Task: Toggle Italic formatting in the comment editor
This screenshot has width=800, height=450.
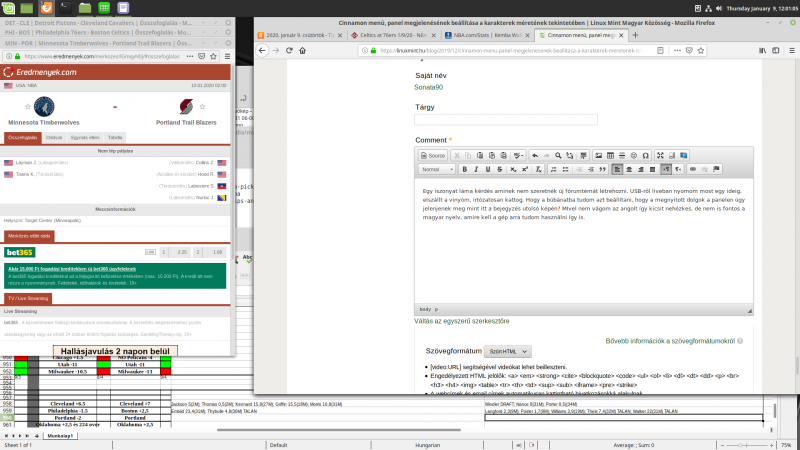Action: (476, 169)
